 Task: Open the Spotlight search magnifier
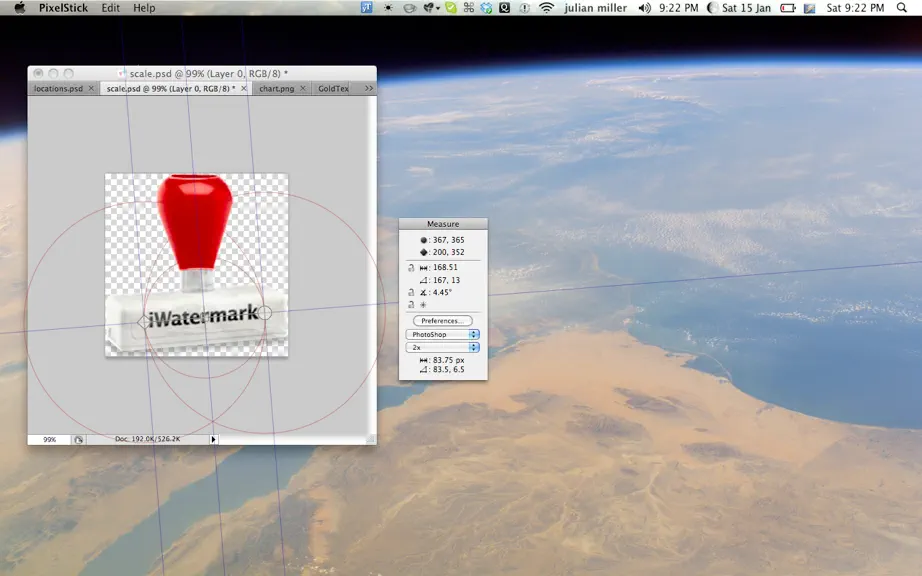coord(902,8)
